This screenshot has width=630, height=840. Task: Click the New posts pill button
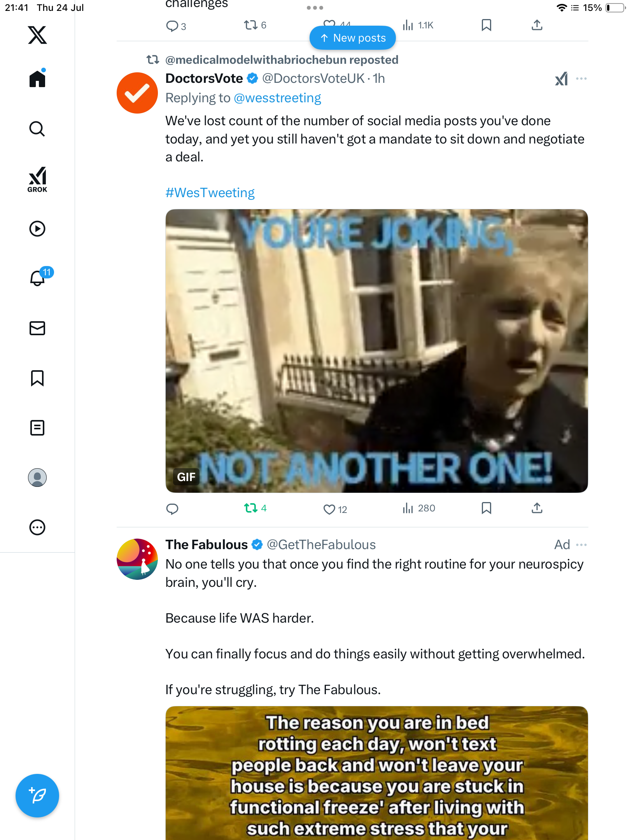click(353, 38)
